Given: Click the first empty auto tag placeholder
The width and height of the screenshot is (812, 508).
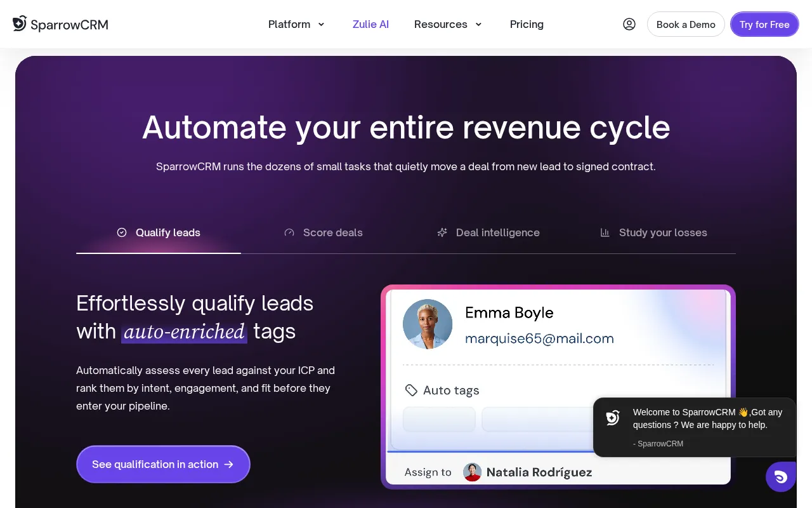Looking at the screenshot, I should (439, 419).
